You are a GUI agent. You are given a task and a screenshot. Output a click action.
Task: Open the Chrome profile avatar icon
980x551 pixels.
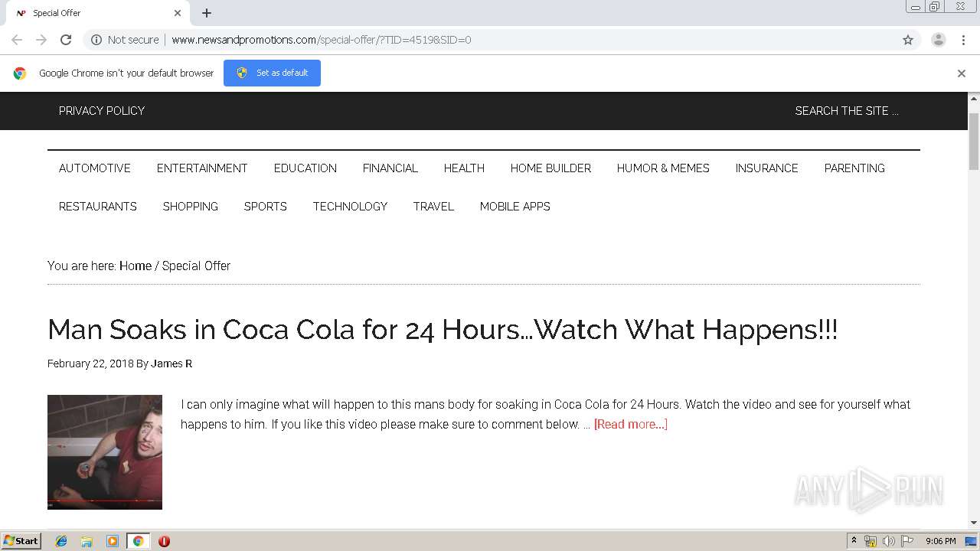(939, 40)
